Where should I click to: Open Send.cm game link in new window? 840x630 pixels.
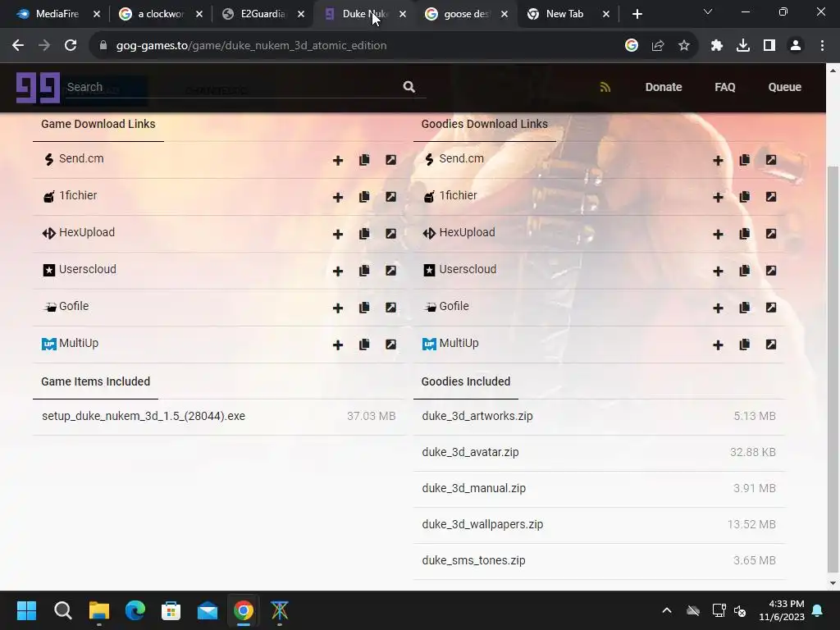pyautogui.click(x=391, y=160)
